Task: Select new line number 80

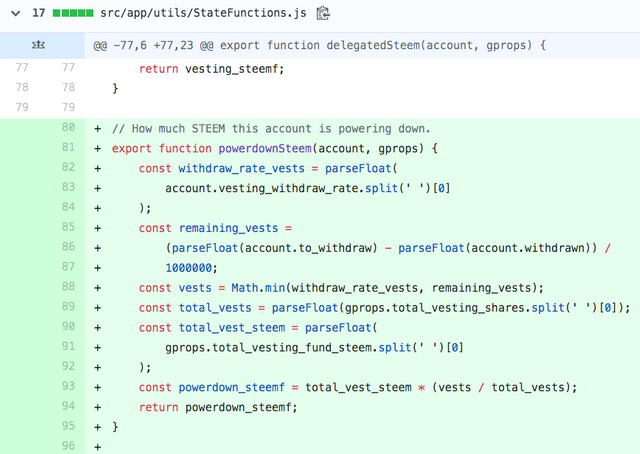Action: click(x=69, y=127)
